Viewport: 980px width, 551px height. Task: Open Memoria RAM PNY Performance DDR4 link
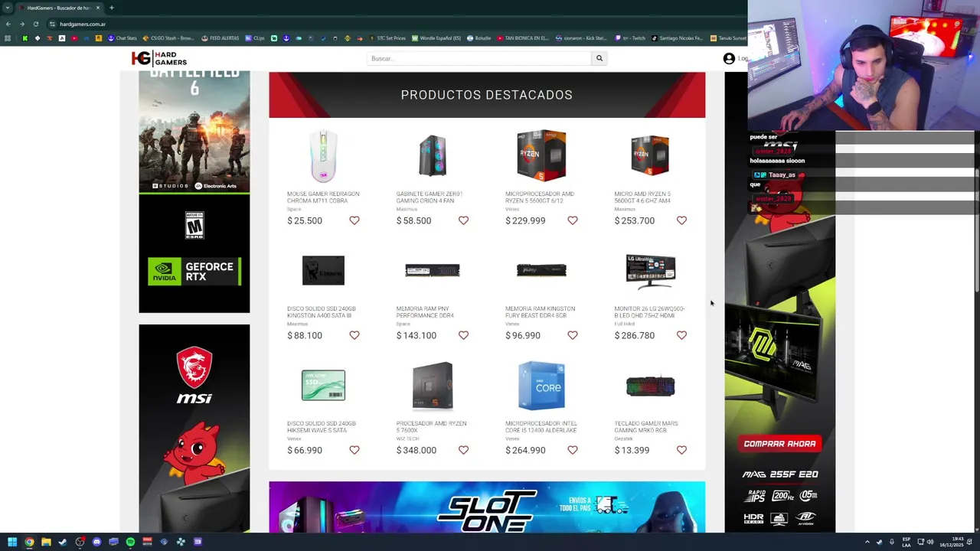pyautogui.click(x=425, y=312)
